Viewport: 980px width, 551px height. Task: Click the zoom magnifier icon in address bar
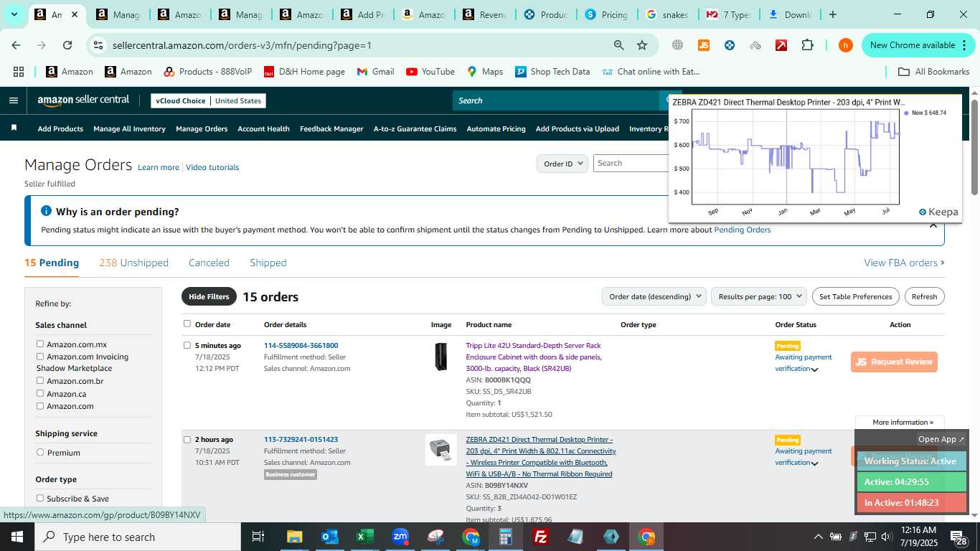pyautogui.click(x=618, y=45)
